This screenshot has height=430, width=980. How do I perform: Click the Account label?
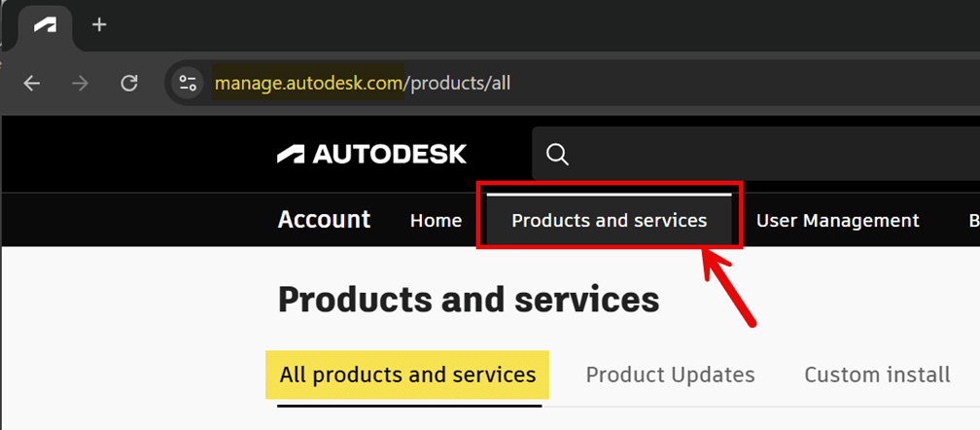coord(324,219)
